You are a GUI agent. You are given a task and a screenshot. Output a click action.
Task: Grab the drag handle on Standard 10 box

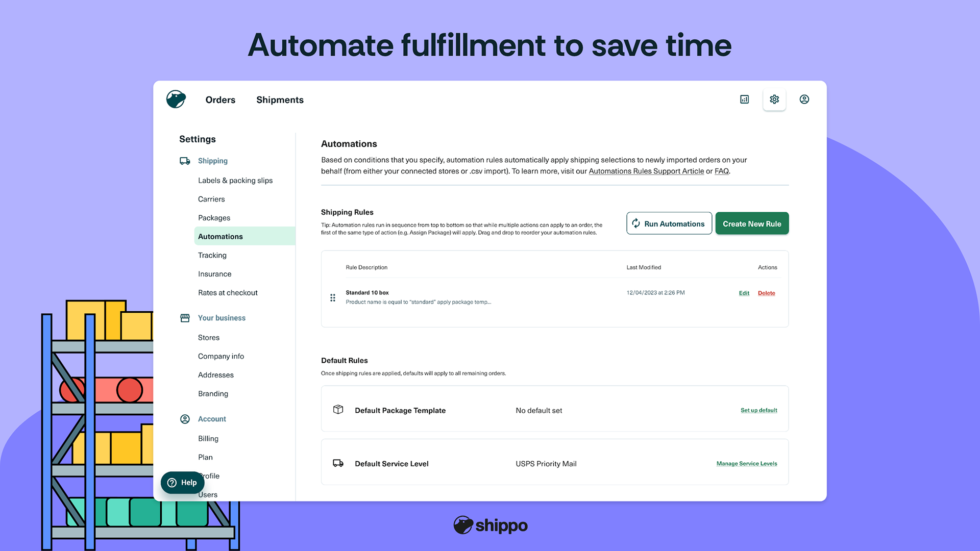click(333, 297)
